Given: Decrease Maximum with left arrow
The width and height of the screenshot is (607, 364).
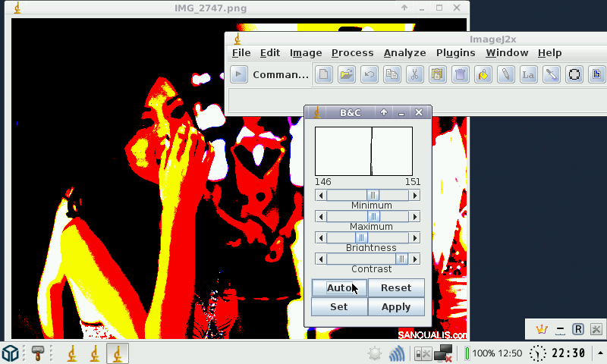Looking at the screenshot, I should click(x=321, y=217).
